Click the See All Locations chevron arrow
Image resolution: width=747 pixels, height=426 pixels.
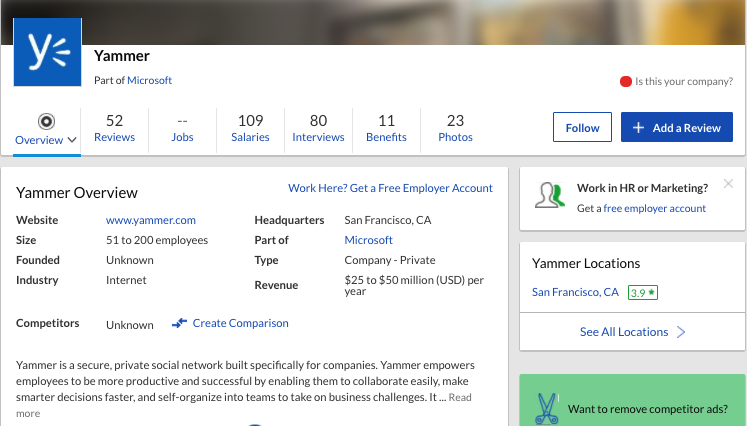tap(681, 332)
